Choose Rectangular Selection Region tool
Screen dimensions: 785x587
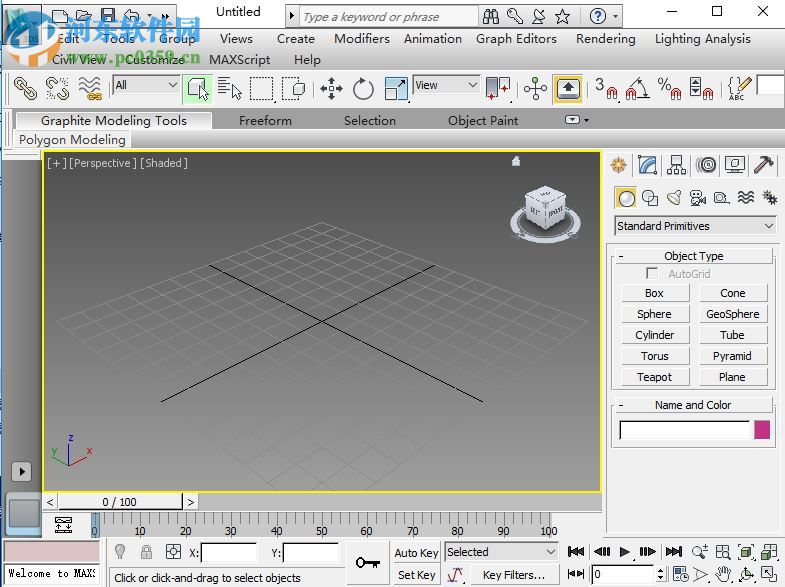click(x=261, y=89)
